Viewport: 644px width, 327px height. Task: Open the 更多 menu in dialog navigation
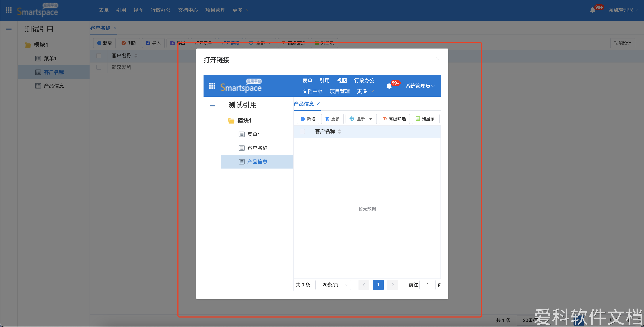point(365,91)
